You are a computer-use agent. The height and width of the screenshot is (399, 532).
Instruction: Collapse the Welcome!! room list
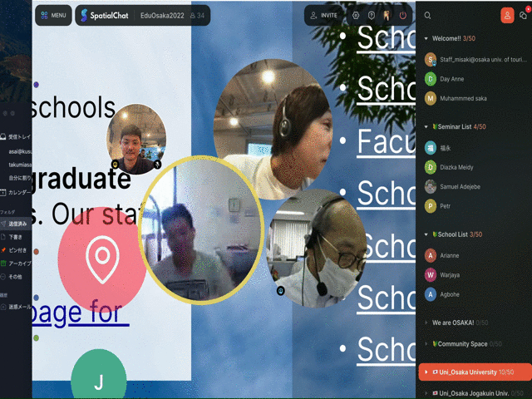click(426, 38)
